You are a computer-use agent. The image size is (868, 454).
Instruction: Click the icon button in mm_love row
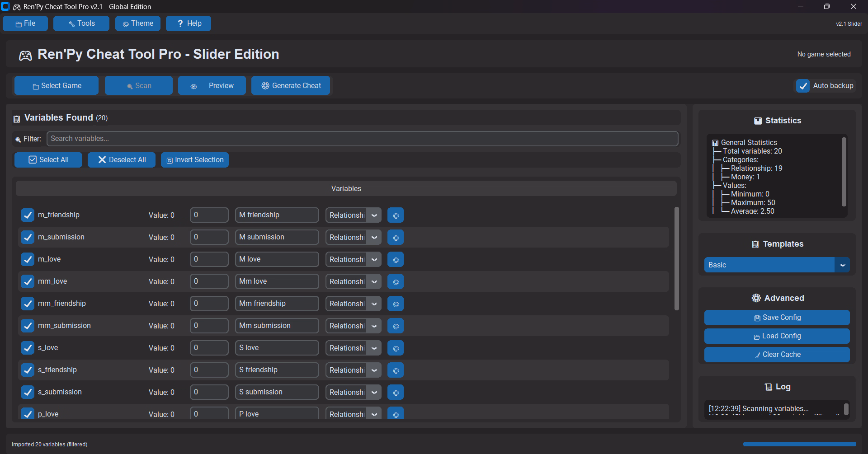[x=396, y=282]
